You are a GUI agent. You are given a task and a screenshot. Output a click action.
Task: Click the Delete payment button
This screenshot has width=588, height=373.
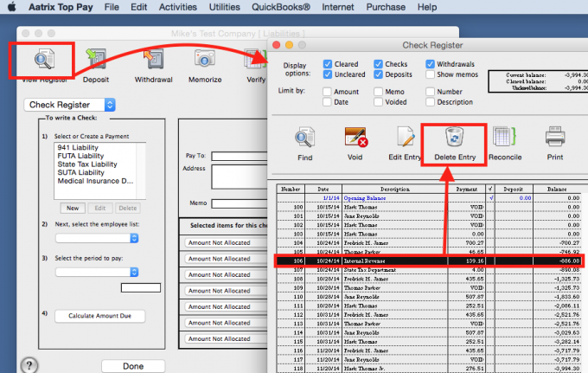[127, 208]
